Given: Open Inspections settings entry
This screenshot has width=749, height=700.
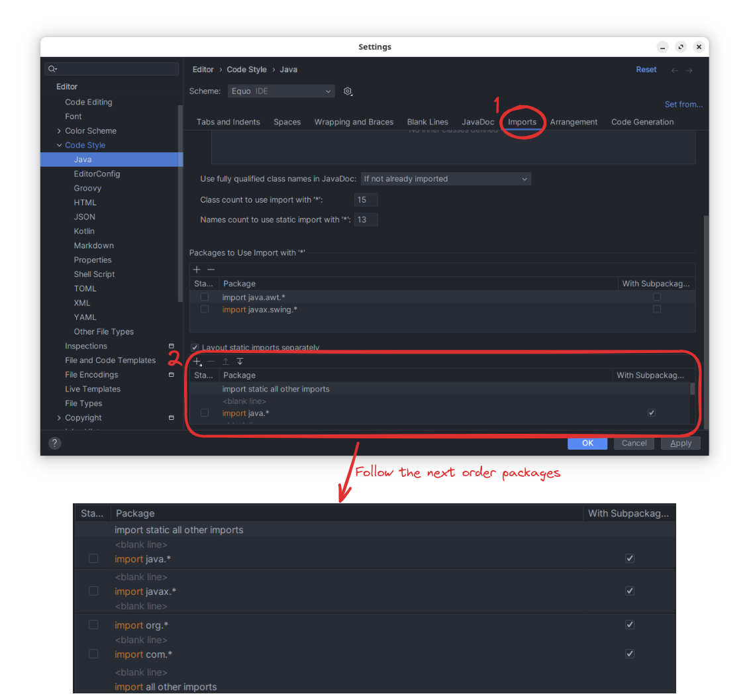Looking at the screenshot, I should point(86,346).
